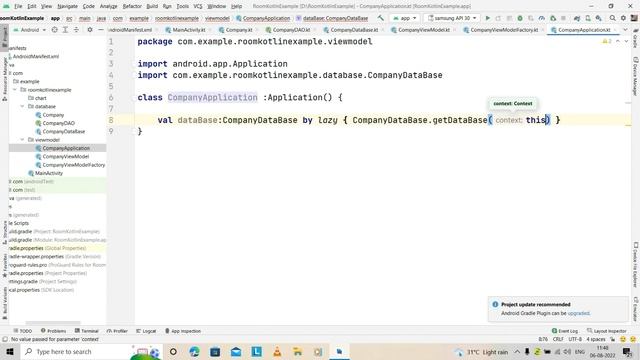Expand all in Project panel toolbar

coord(65,30)
